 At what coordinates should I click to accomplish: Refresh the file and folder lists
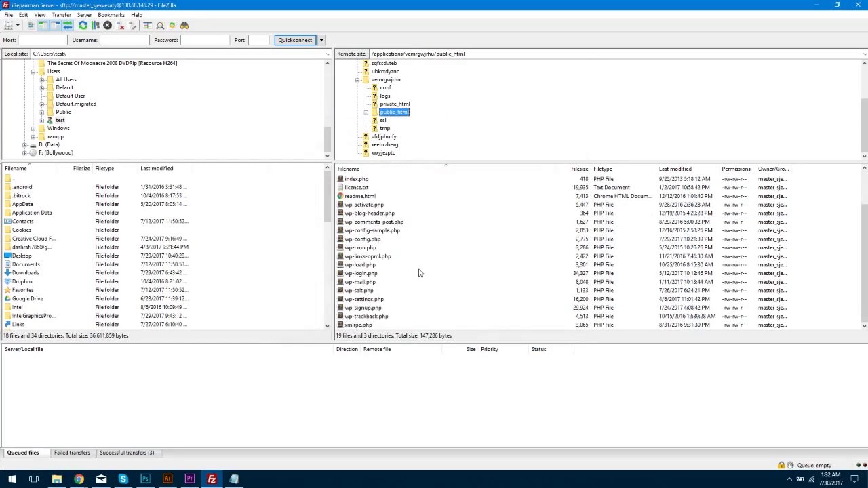click(x=83, y=25)
